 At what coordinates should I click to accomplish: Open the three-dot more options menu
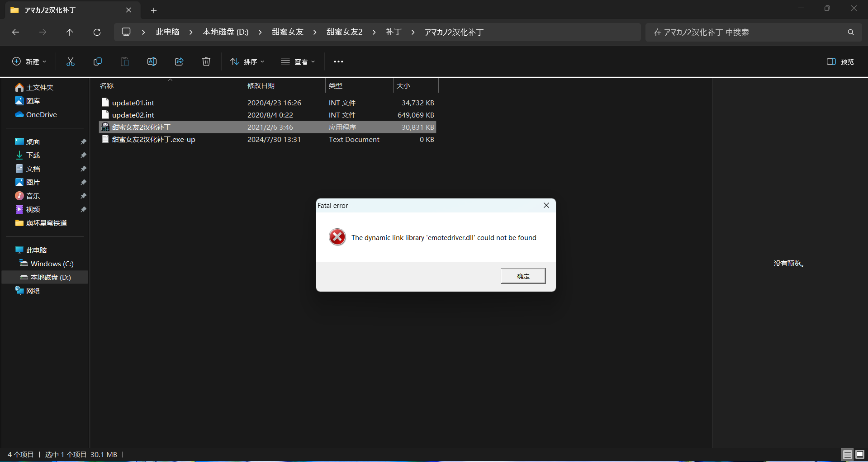(338, 61)
